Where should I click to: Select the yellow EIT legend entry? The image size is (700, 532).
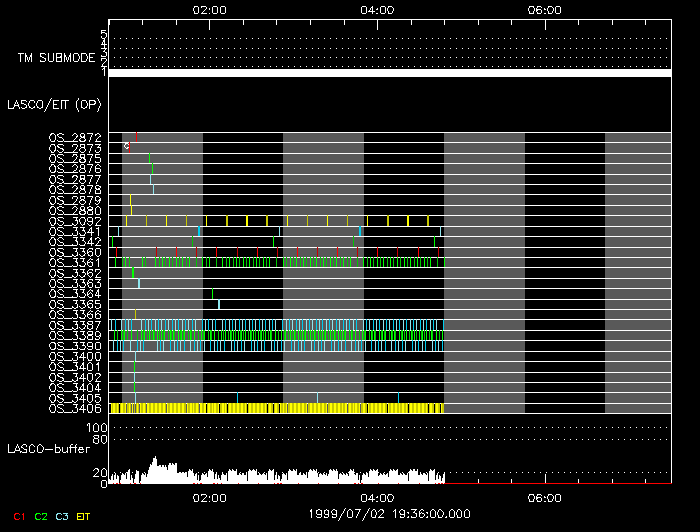click(x=84, y=516)
